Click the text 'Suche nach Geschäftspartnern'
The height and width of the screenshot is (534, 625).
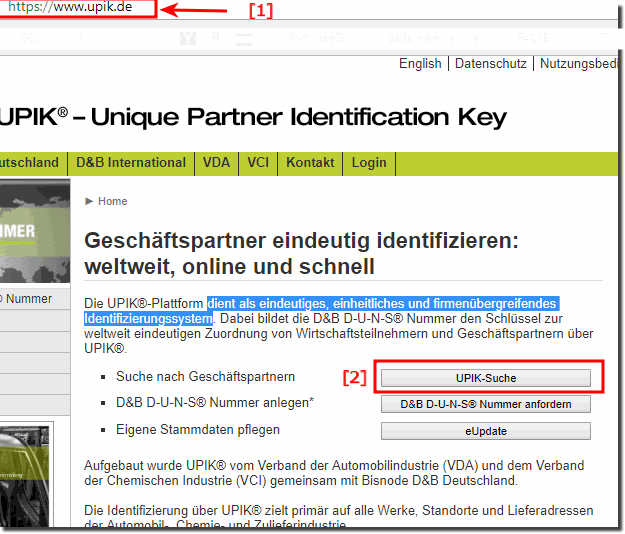point(205,376)
